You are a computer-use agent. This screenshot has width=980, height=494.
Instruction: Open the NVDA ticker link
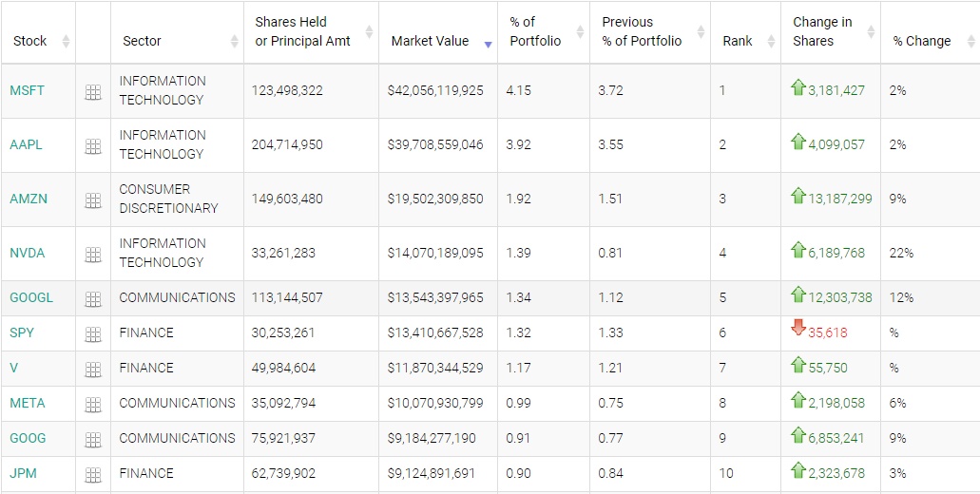[27, 253]
